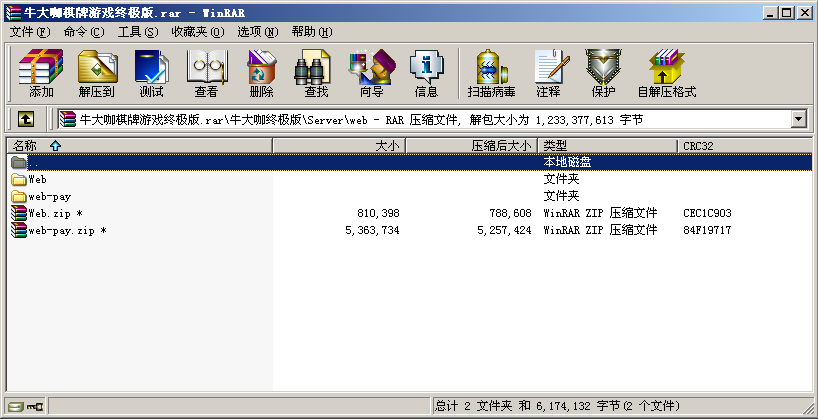This screenshot has width=818, height=419.
Task: Show archive 信息 (Info) icon
Action: tap(426, 73)
